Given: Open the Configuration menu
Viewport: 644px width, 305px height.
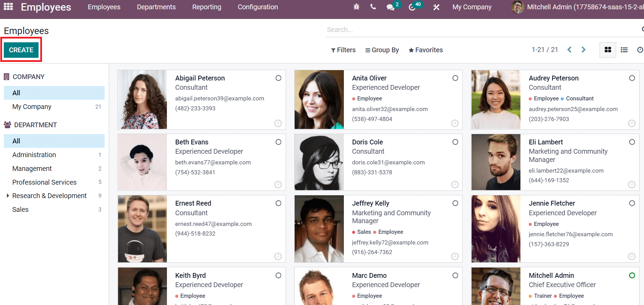Looking at the screenshot, I should (258, 7).
